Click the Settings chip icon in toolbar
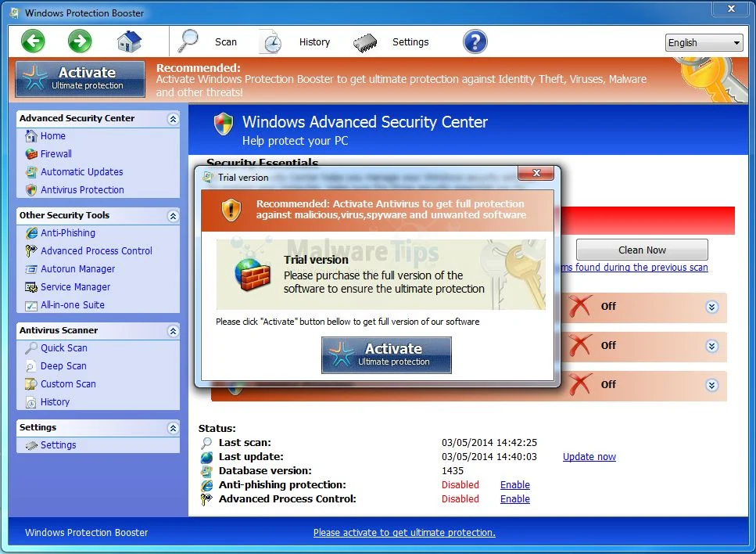This screenshot has width=756, height=554. pos(365,42)
